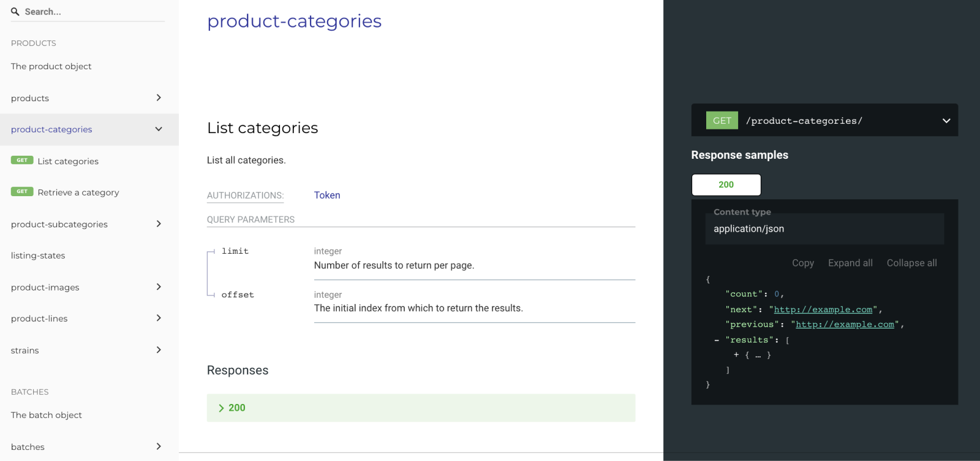Click the green GET method label in endpoint bar
The image size is (980, 461).
(722, 121)
